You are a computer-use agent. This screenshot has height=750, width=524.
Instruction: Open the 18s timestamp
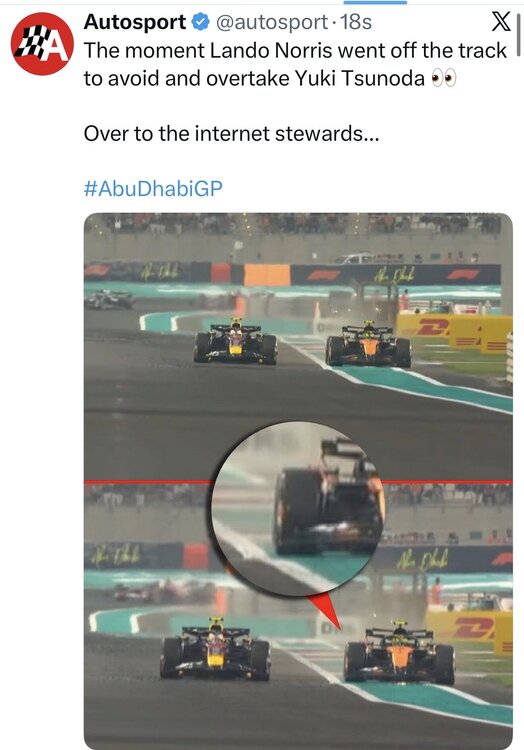[356, 22]
